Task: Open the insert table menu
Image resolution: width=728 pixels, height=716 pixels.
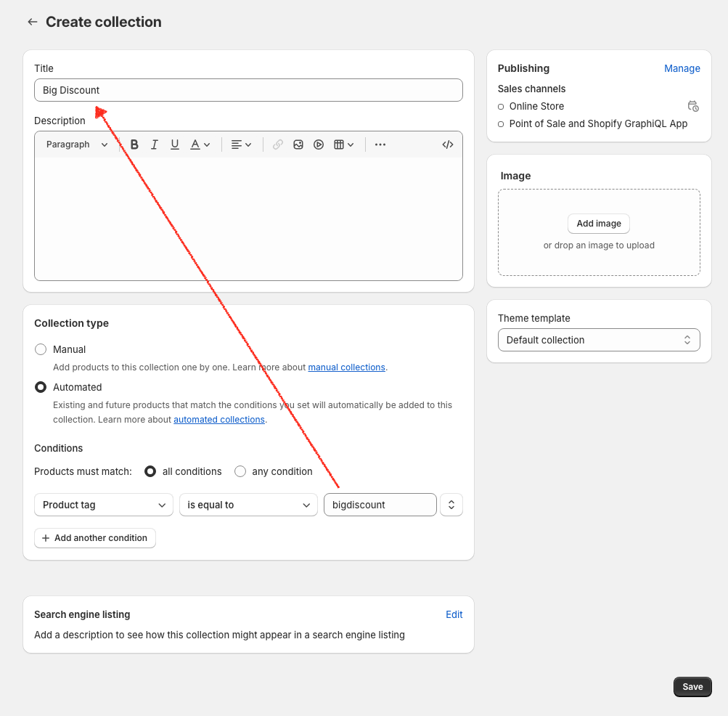Action: (x=343, y=145)
